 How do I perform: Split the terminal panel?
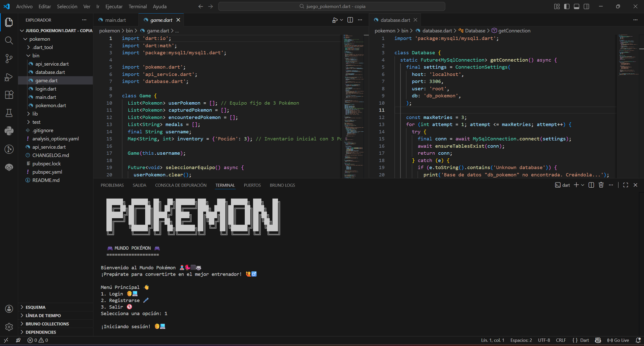click(591, 185)
